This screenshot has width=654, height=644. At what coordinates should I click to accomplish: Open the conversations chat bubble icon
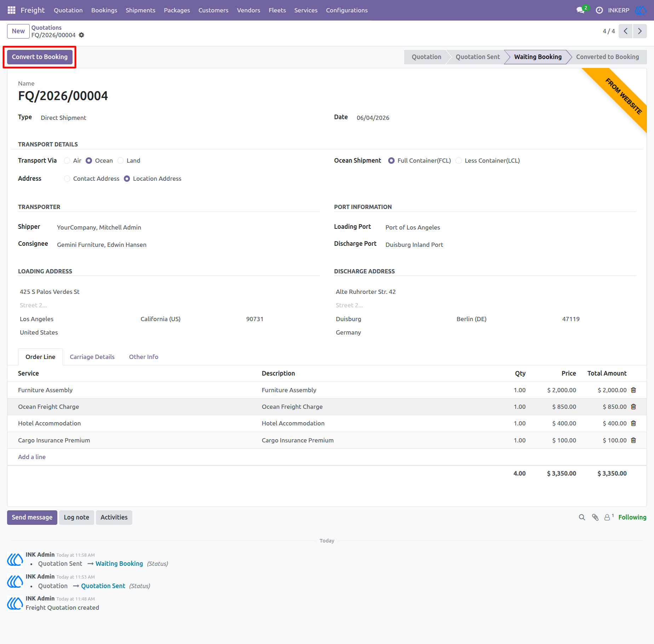click(580, 10)
